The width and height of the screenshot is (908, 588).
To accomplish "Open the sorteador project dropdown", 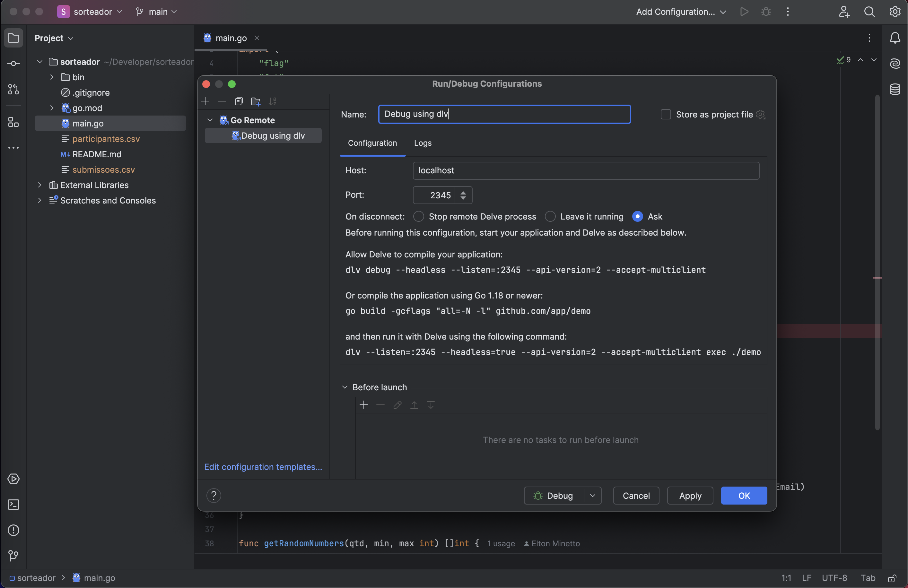I will [x=90, y=12].
